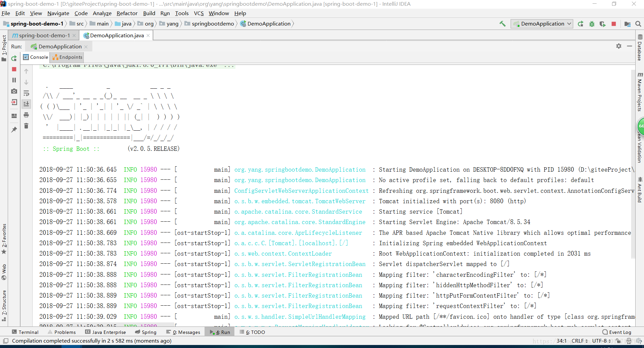
Task: Click Run with Coverage icon in toolbar
Action: (x=603, y=24)
